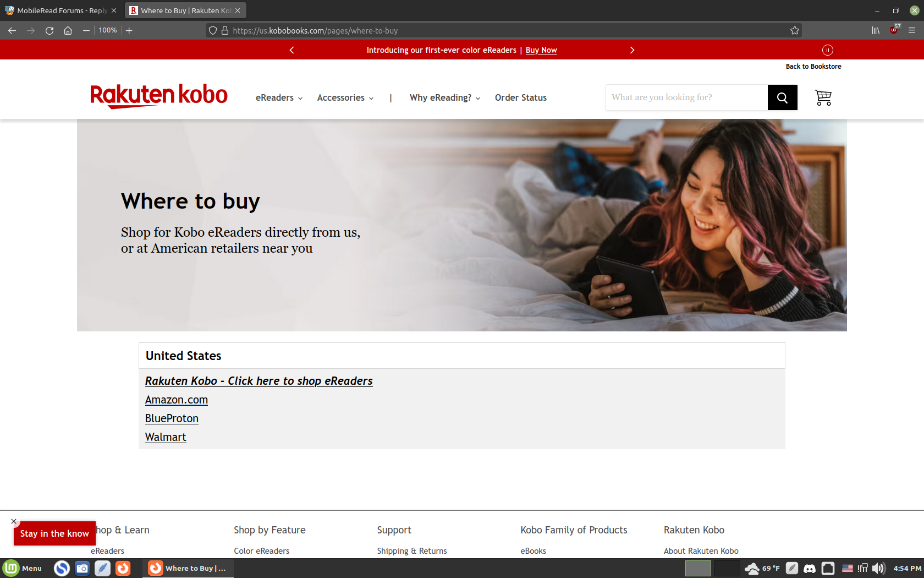924x578 pixels.
Task: Open the US keyboard layout flag indicator
Action: [x=848, y=568]
